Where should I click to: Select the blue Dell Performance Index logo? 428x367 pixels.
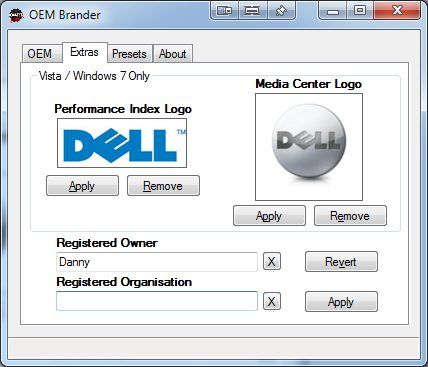(x=122, y=143)
